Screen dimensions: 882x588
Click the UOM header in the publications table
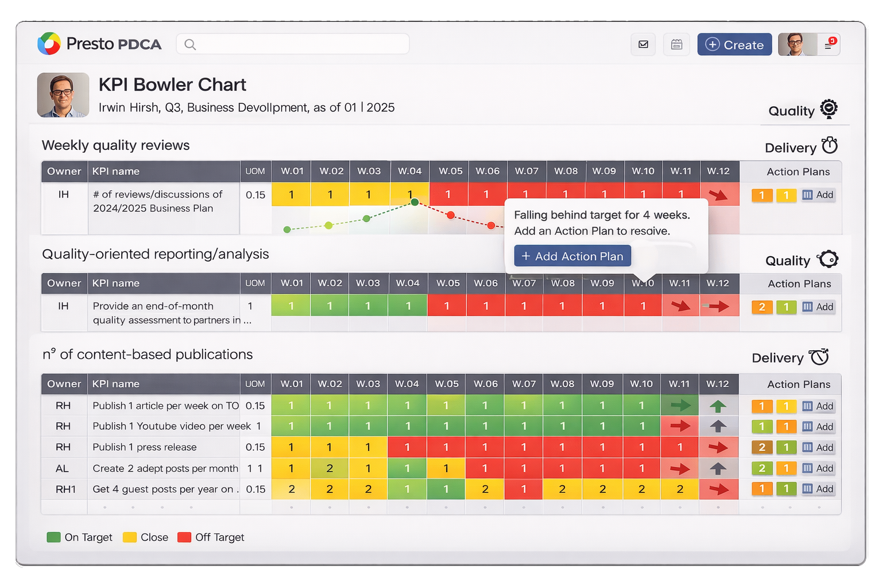(256, 384)
